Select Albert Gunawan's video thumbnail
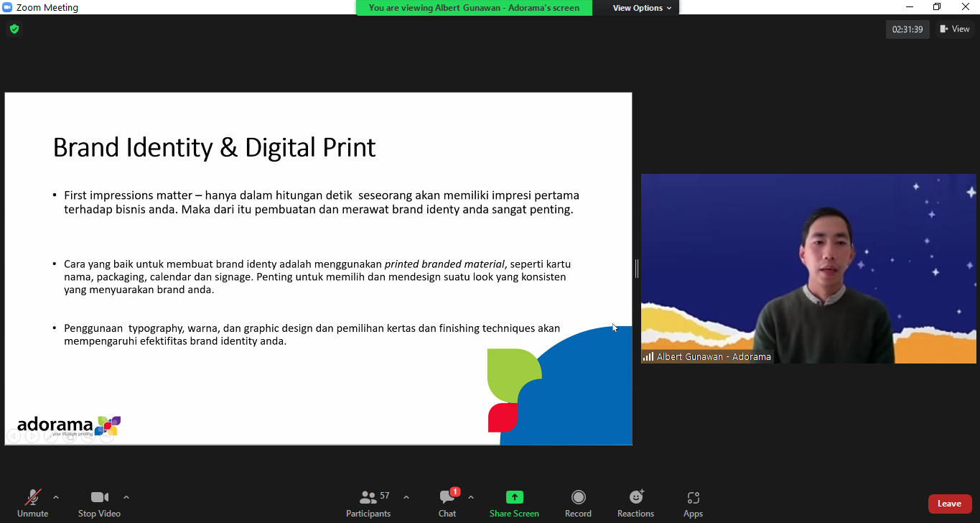This screenshot has height=523, width=980. tap(808, 269)
